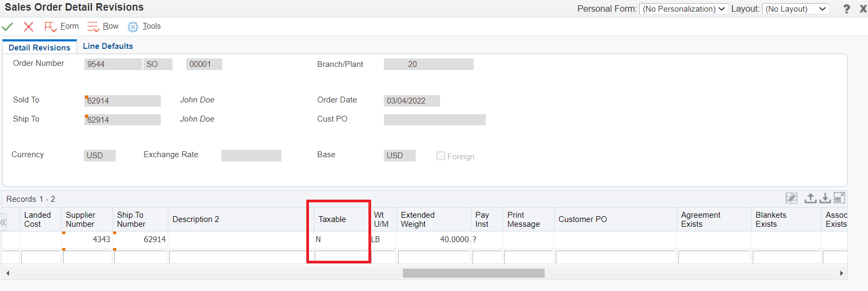Click supplier number cell 4343
The width and height of the screenshot is (868, 291).
click(x=87, y=239)
